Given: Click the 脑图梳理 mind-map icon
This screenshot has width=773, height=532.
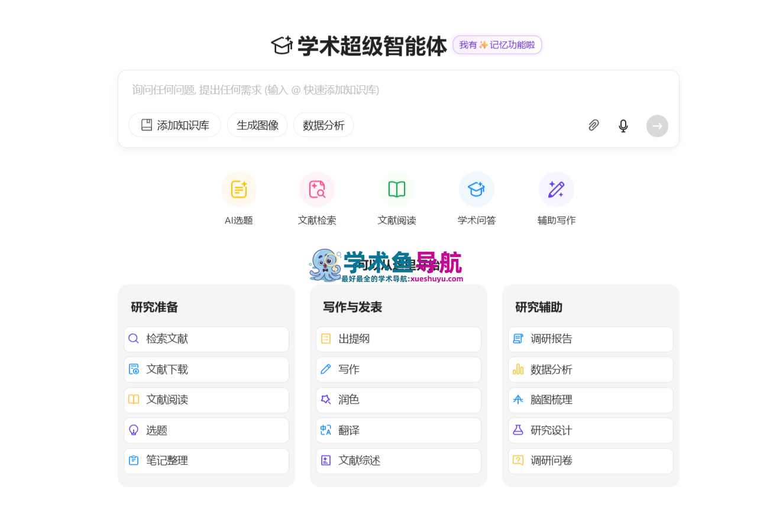Looking at the screenshot, I should coord(518,400).
